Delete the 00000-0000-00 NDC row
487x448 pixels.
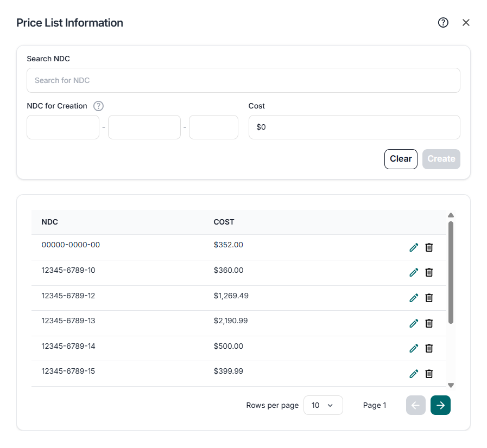(429, 247)
